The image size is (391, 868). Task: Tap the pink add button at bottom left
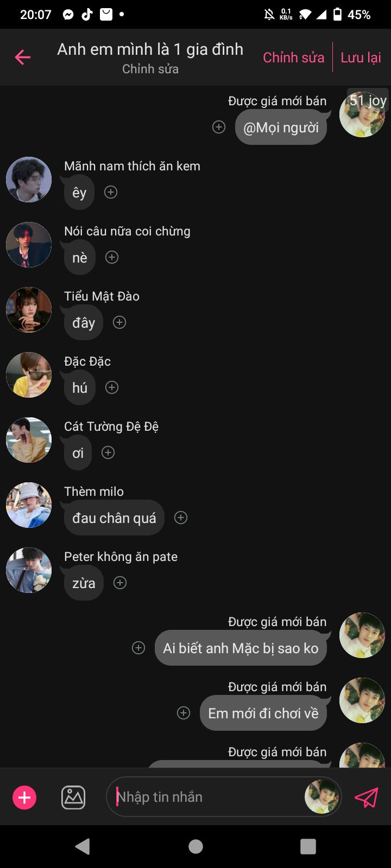click(24, 797)
